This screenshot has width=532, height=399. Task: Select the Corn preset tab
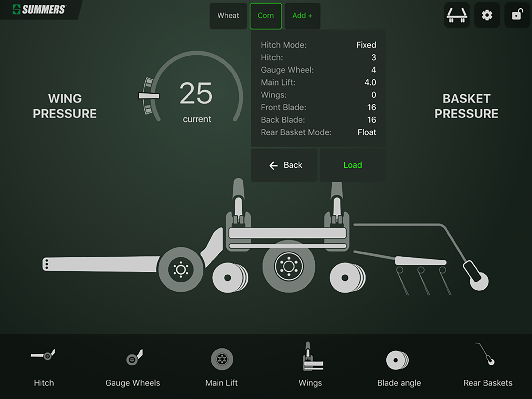266,16
